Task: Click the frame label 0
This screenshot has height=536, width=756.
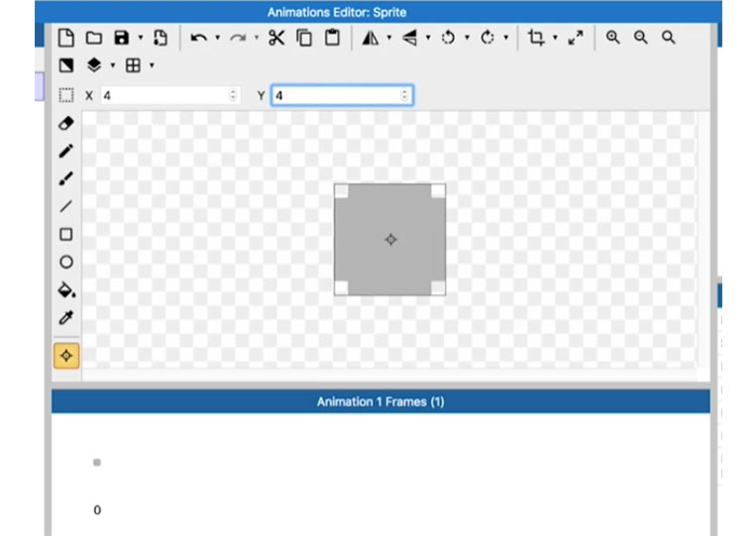Action: 97,510
